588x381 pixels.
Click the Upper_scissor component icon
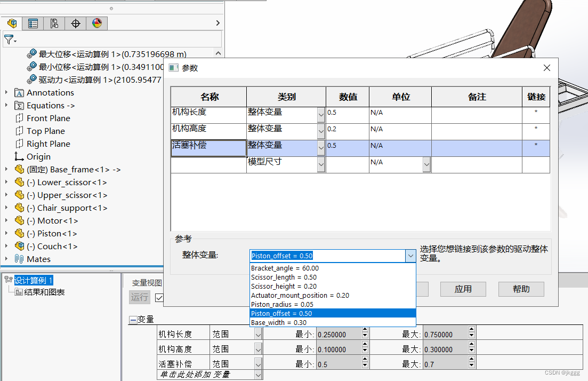click(20, 195)
